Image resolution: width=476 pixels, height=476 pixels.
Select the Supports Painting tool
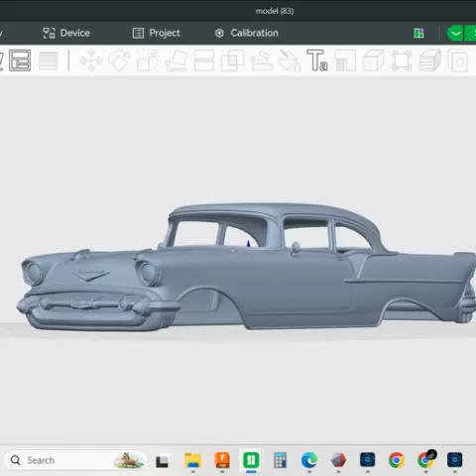coord(262,60)
